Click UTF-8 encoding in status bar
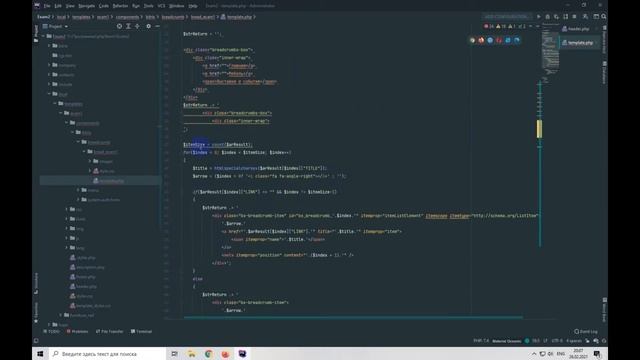Screen dimensions: 640x360 point(557,341)
